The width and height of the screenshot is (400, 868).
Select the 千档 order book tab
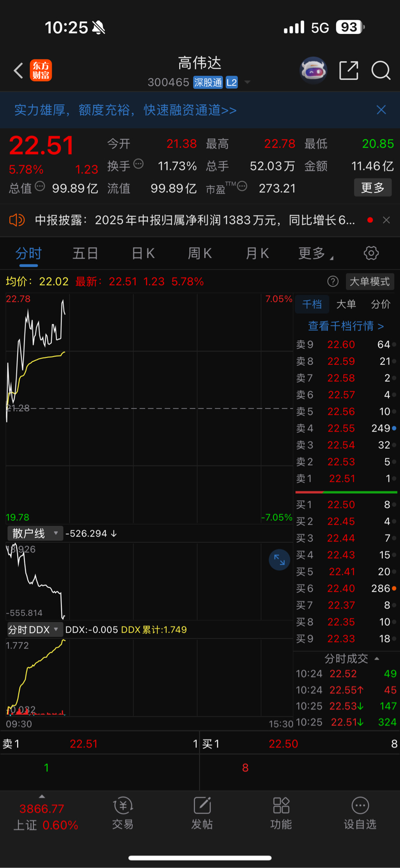(312, 304)
